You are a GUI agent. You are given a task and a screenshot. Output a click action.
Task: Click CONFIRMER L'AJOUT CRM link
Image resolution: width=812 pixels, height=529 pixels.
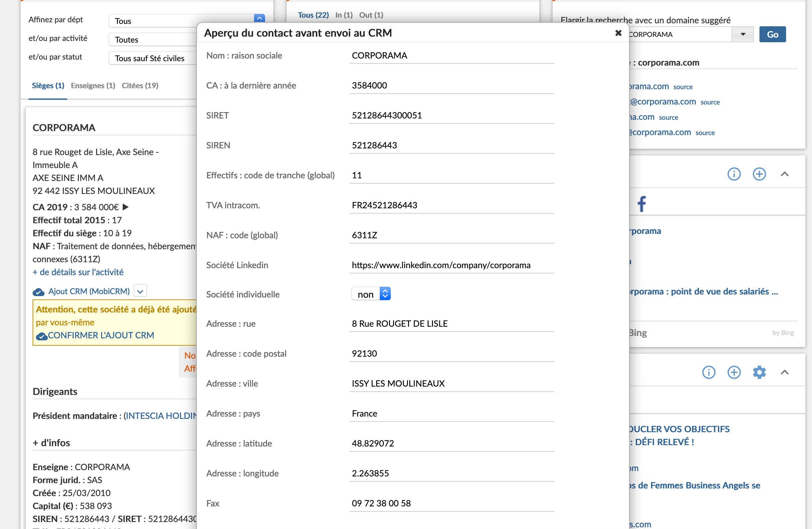pyautogui.click(x=101, y=335)
